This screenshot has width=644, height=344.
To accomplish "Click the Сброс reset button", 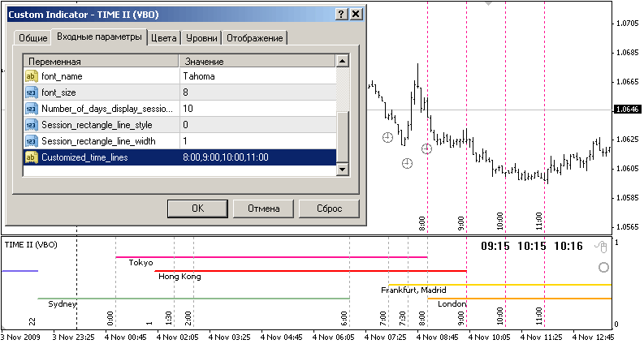I will tap(329, 209).
